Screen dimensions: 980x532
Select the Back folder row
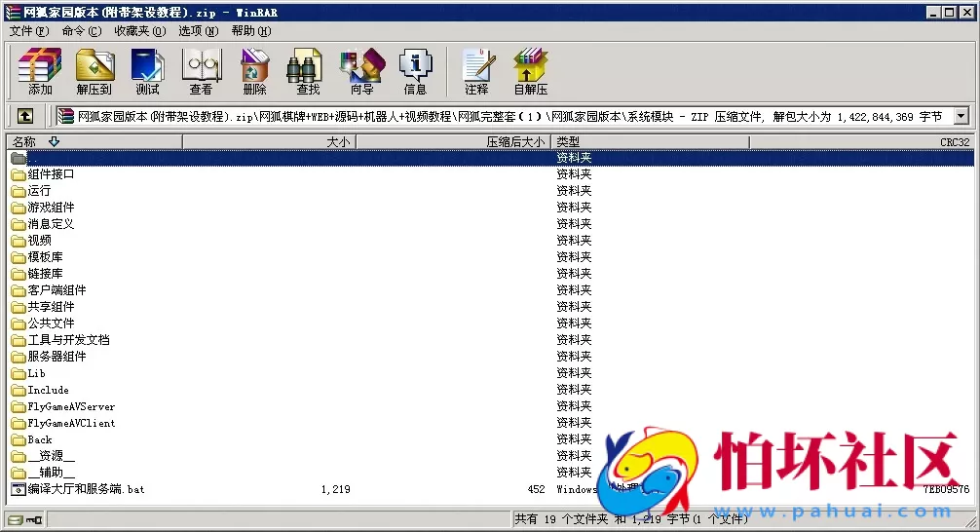pyautogui.click(x=491, y=439)
